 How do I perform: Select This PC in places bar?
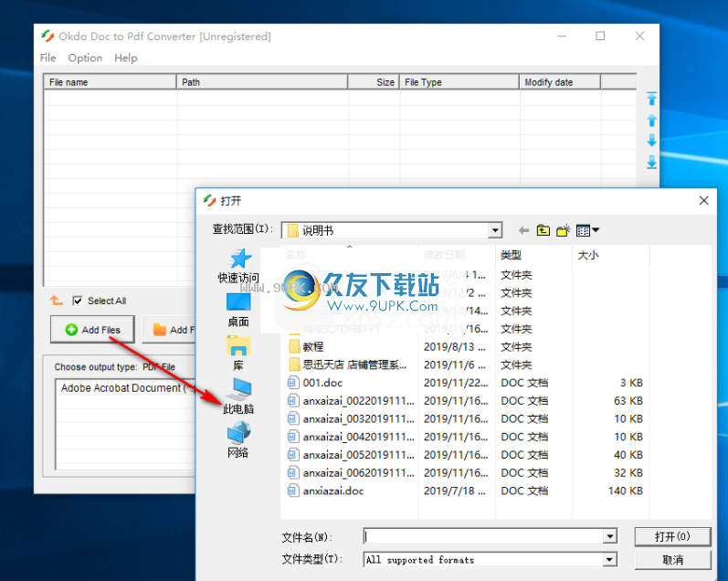click(x=238, y=396)
